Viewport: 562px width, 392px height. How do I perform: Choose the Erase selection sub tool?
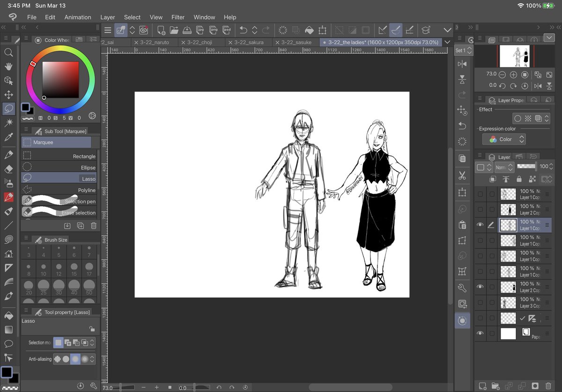click(x=59, y=212)
